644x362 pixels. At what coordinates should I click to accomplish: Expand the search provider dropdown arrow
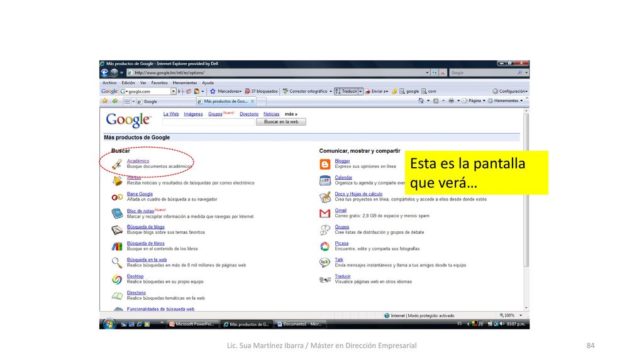tap(526, 73)
